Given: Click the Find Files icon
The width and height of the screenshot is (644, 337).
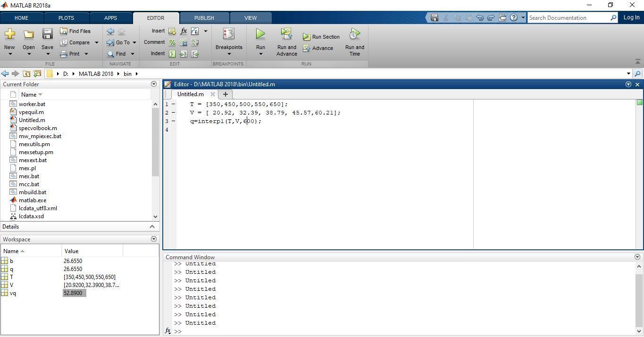Looking at the screenshot, I should click(x=64, y=31).
